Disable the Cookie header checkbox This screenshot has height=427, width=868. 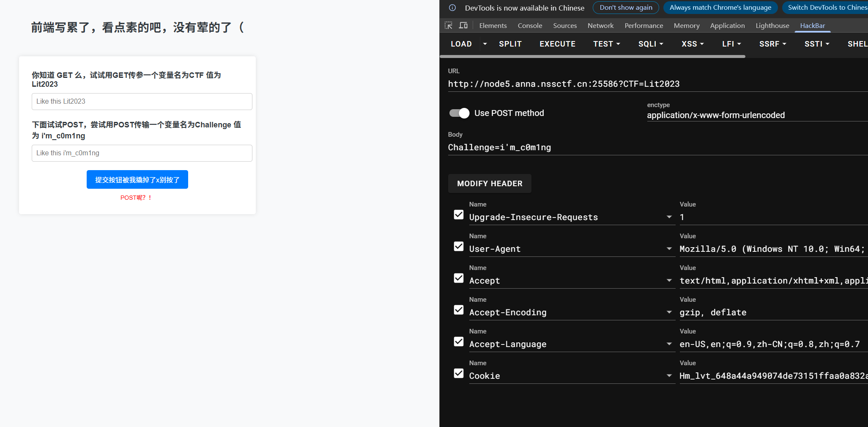(459, 373)
